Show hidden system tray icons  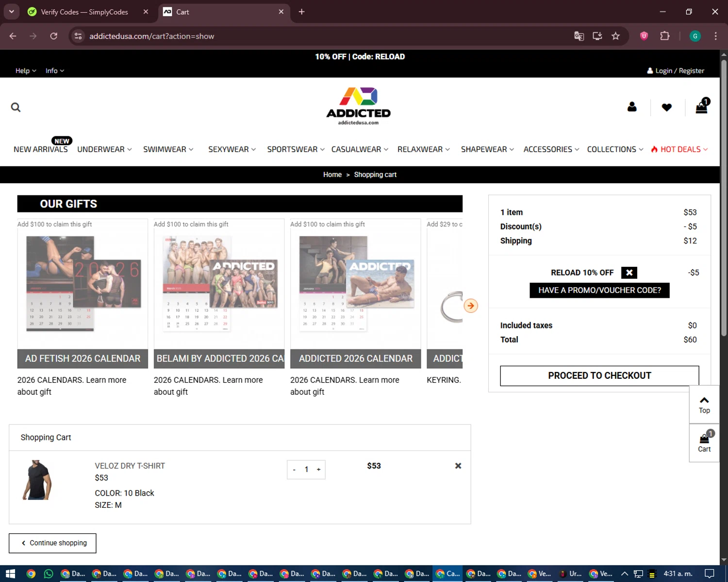tap(625, 574)
